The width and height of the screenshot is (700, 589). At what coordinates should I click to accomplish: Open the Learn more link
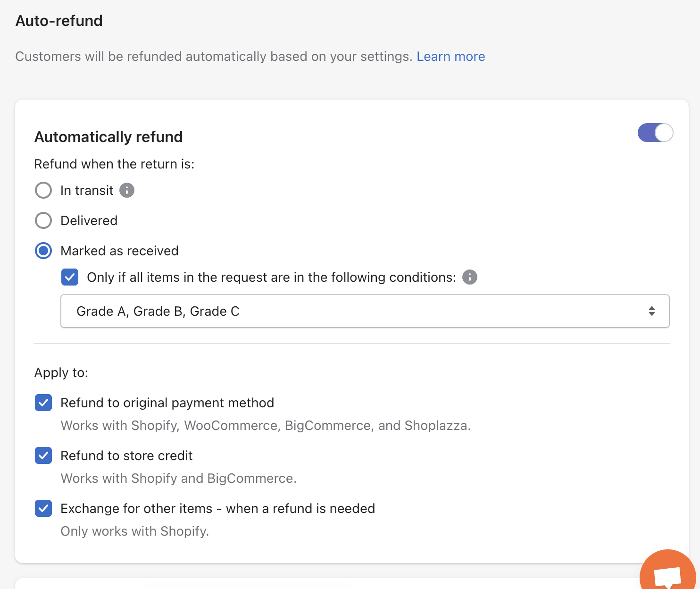[450, 57]
